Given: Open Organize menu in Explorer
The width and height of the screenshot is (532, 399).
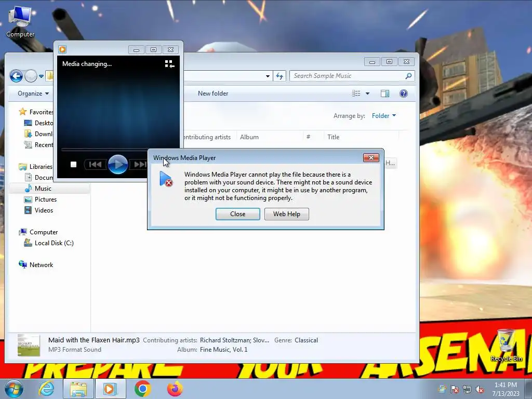Looking at the screenshot, I should pos(33,94).
